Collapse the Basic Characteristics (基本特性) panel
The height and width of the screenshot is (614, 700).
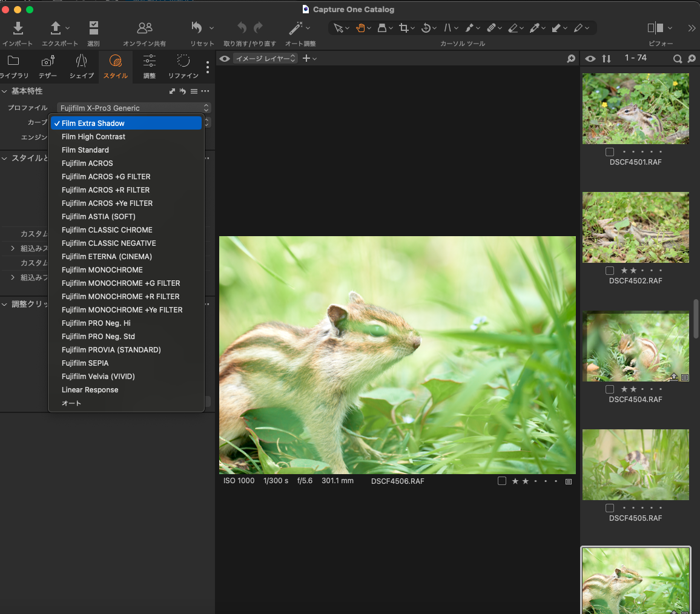click(x=5, y=91)
